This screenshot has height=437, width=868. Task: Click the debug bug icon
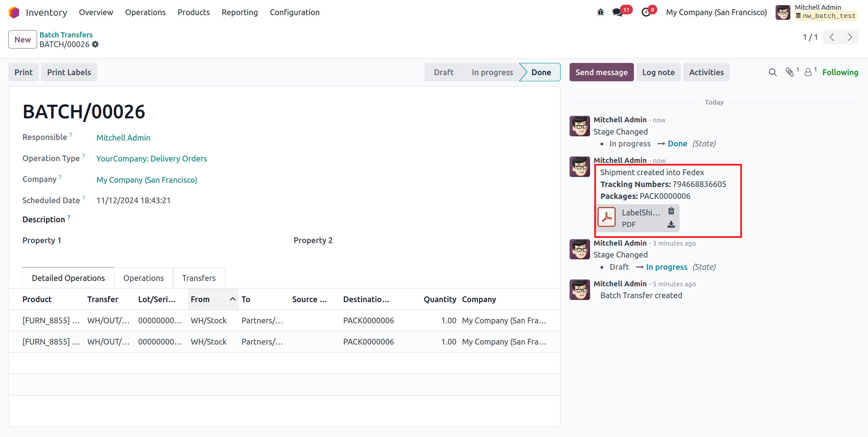pos(600,12)
